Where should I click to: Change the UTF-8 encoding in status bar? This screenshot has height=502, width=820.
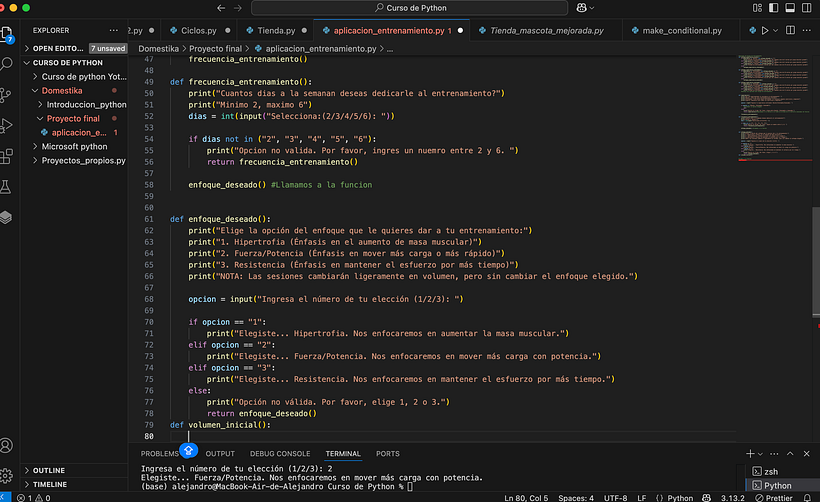tap(616, 498)
